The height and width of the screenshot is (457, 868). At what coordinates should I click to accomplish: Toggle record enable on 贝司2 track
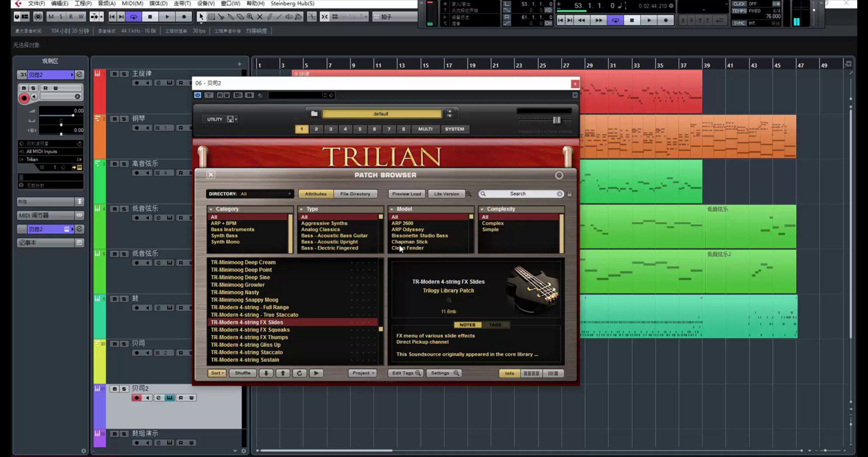(x=137, y=398)
